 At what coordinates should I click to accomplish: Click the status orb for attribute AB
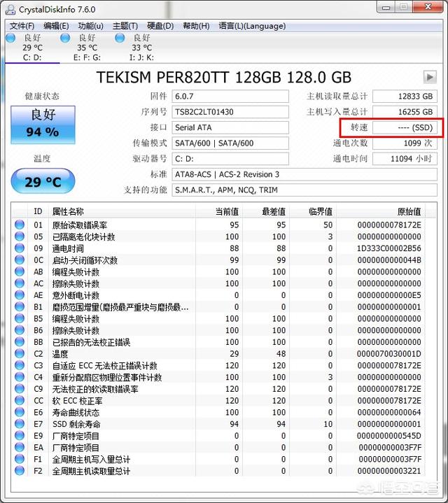[20, 271]
